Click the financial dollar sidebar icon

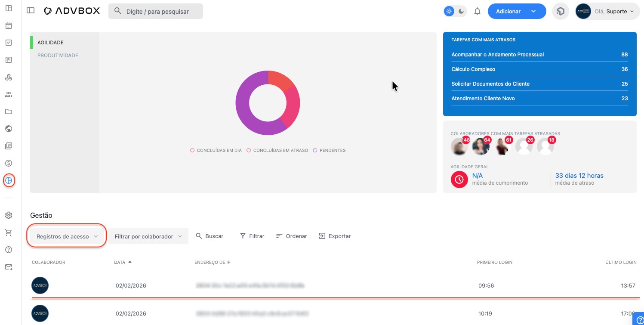[x=9, y=163]
